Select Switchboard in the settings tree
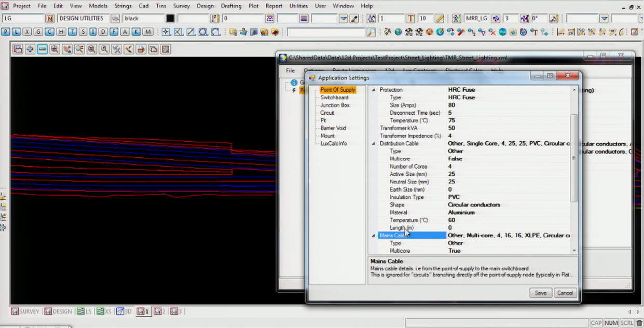 [334, 98]
